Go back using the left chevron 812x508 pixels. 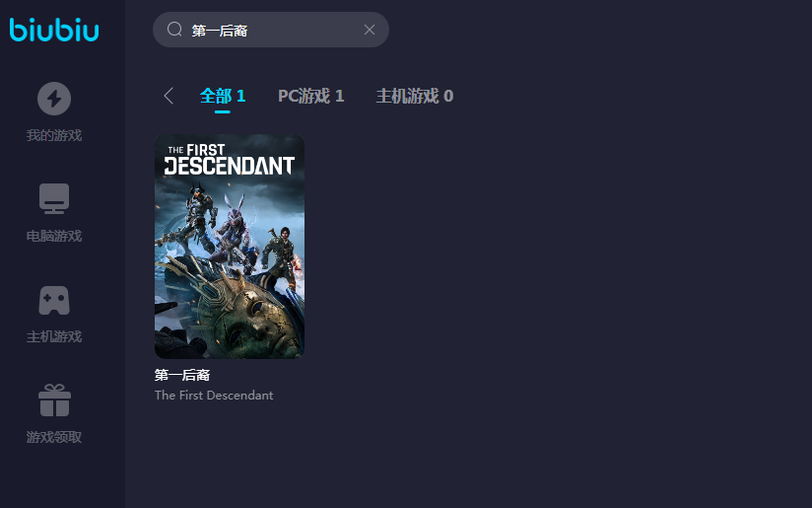[x=169, y=96]
